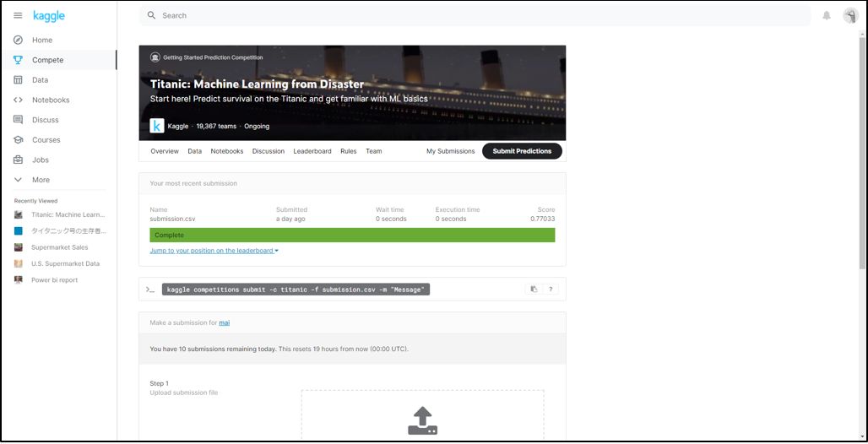
Task: Switch to the Leaderboard tab
Action: 312,151
